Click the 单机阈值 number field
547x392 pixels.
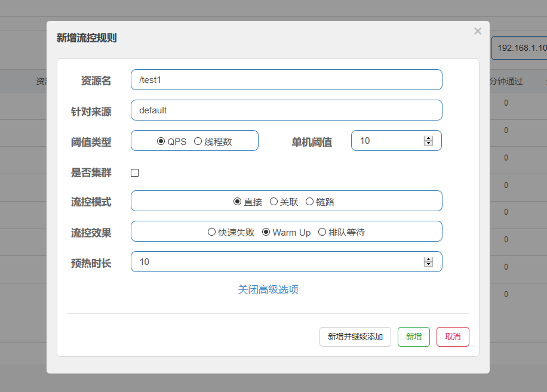coord(388,141)
